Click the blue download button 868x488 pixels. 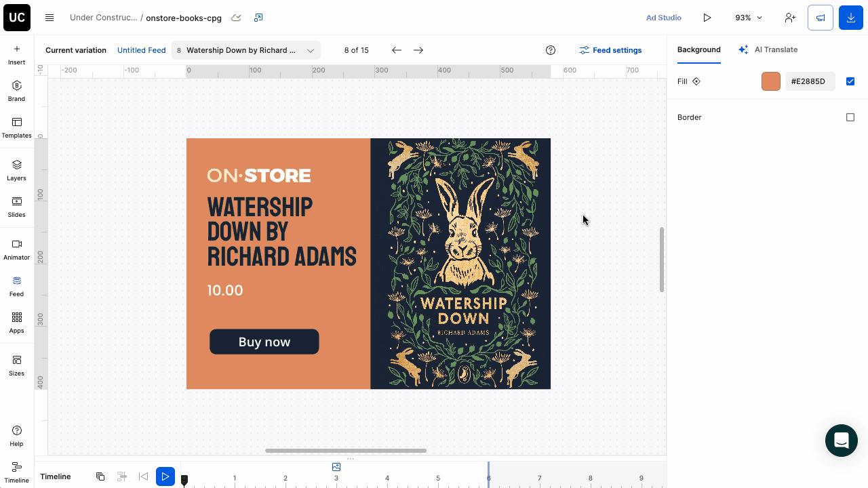click(851, 18)
